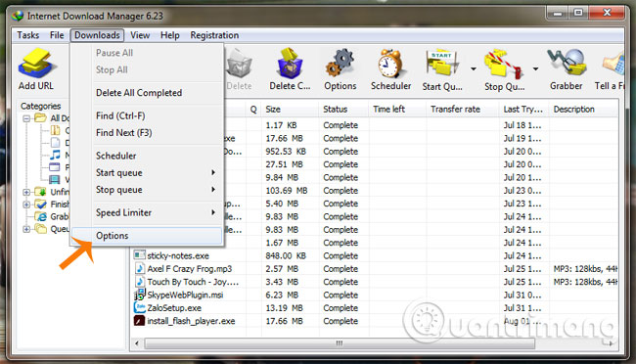Open the Registration menu
This screenshot has height=364, width=636.
click(214, 35)
